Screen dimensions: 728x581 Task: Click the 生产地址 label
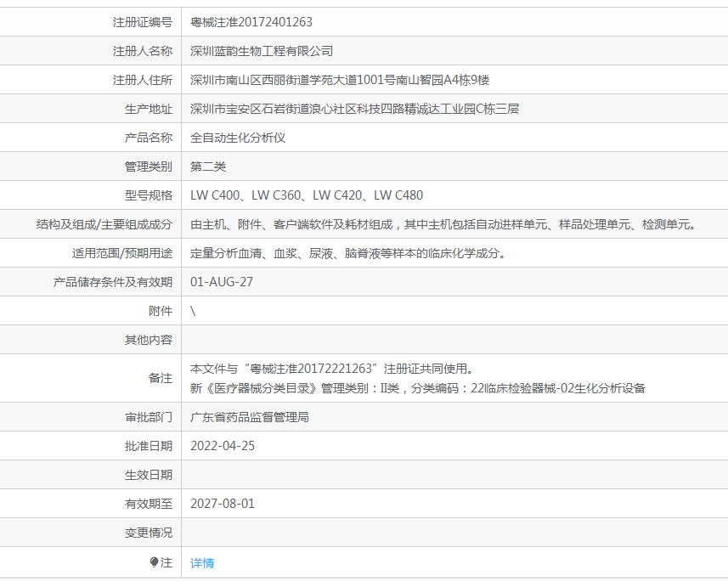click(149, 109)
